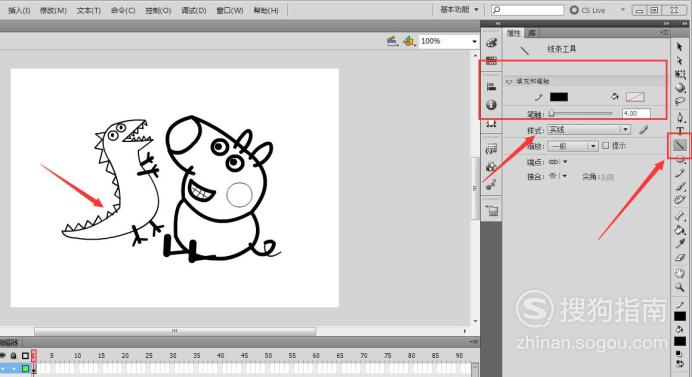Open the Control (O) menu

[158, 10]
